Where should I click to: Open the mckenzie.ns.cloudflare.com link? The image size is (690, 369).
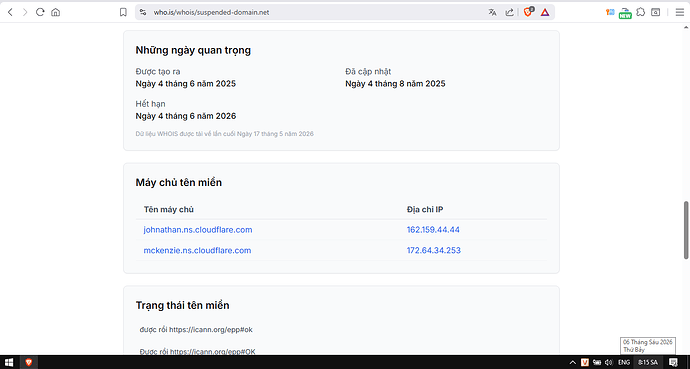197,250
